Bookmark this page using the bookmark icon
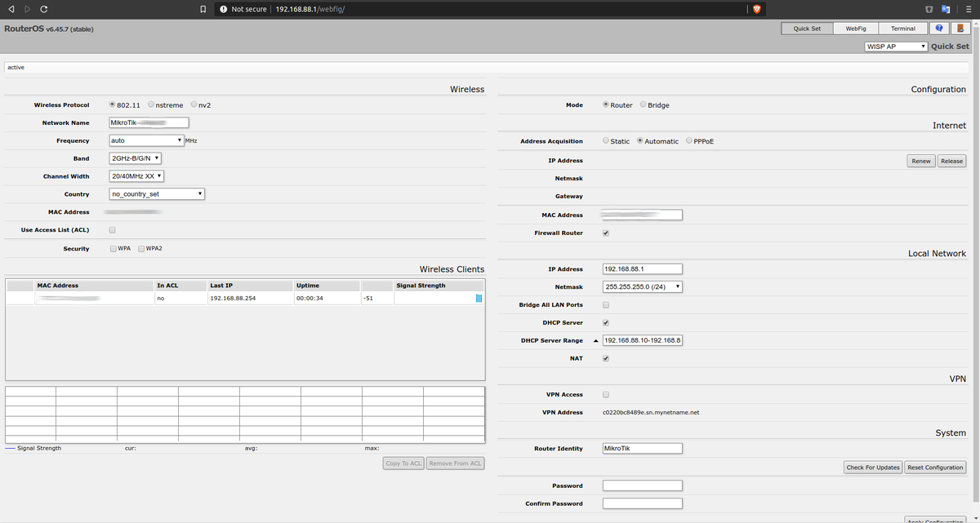980x523 pixels. [x=203, y=9]
